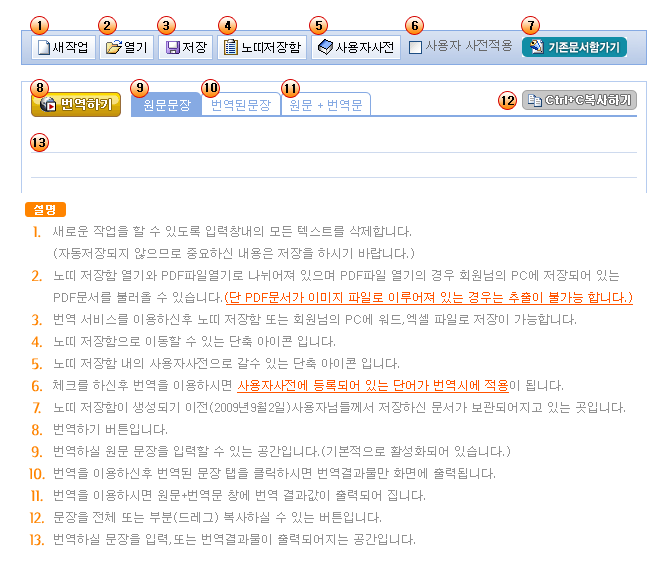This screenshot has height=561, width=650.
Task: Click text '노띠 저장함으로 이동할 수 있는 단축 아이콘'
Action: pyautogui.click(x=174, y=341)
